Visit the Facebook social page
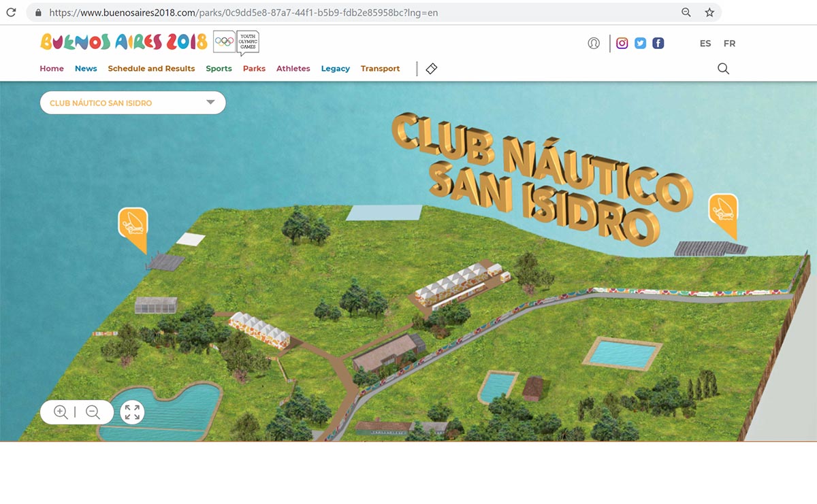Viewport: 817px width, 504px height. tap(658, 43)
